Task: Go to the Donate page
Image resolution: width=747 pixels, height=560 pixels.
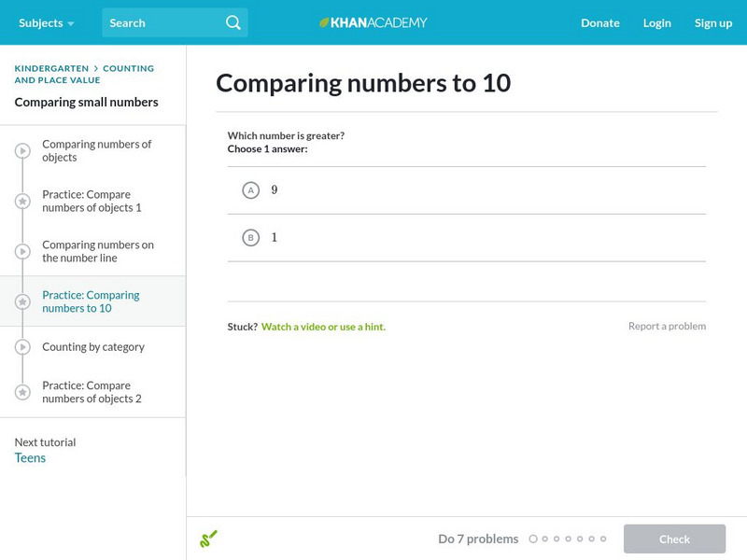Action: tap(599, 22)
